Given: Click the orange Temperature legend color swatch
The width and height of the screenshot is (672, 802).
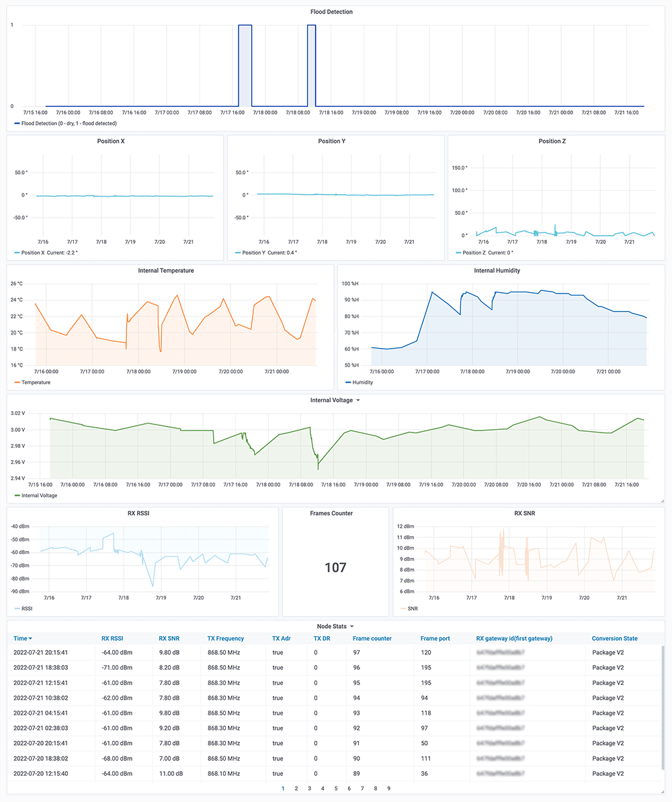Looking at the screenshot, I should (x=17, y=383).
